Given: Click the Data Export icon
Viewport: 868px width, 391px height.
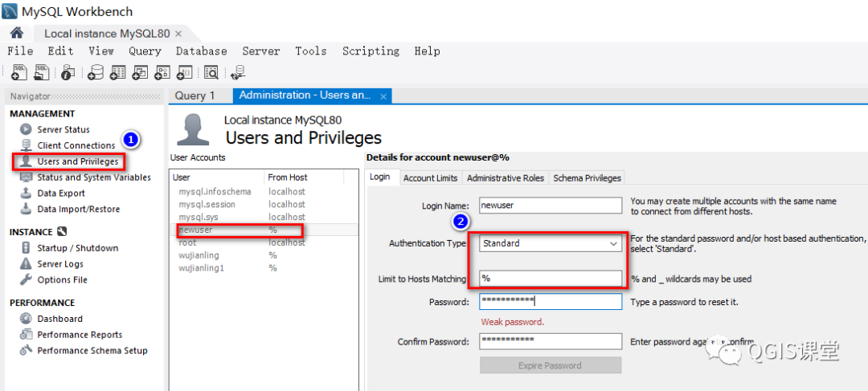Looking at the screenshot, I should tap(26, 193).
